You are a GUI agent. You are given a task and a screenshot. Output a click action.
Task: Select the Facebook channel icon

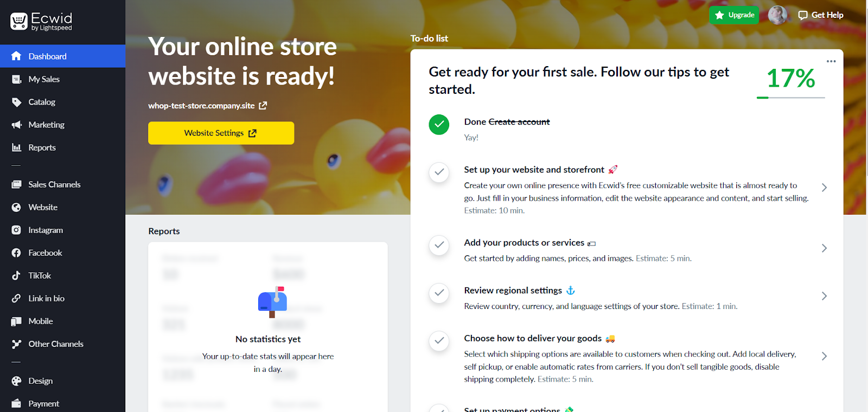click(x=16, y=253)
